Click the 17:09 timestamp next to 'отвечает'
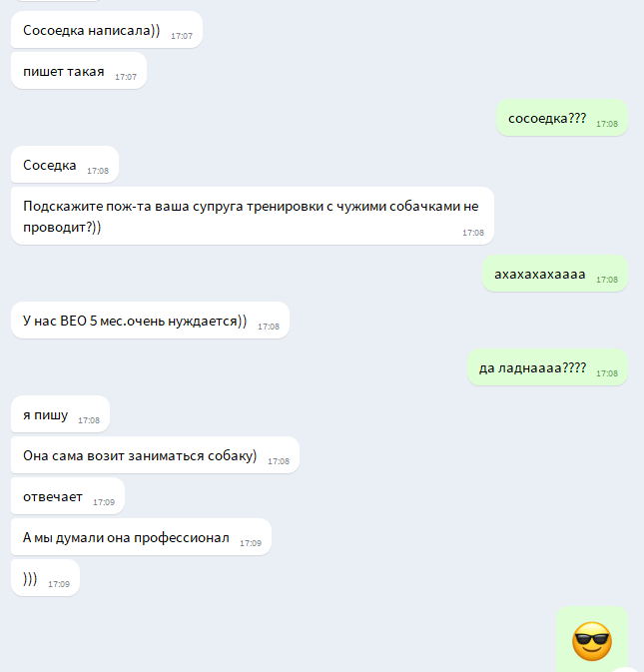Image resolution: width=644 pixels, height=672 pixels. (x=104, y=502)
